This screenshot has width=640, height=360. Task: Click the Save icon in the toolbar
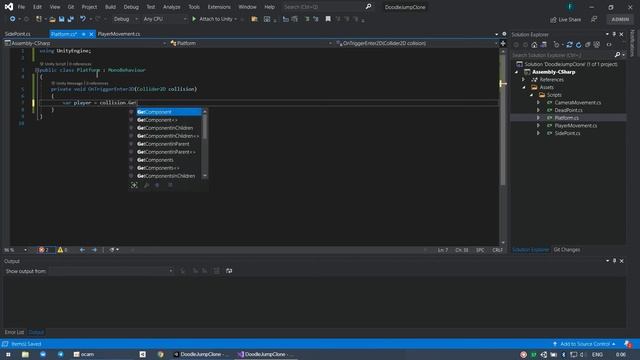61,19
